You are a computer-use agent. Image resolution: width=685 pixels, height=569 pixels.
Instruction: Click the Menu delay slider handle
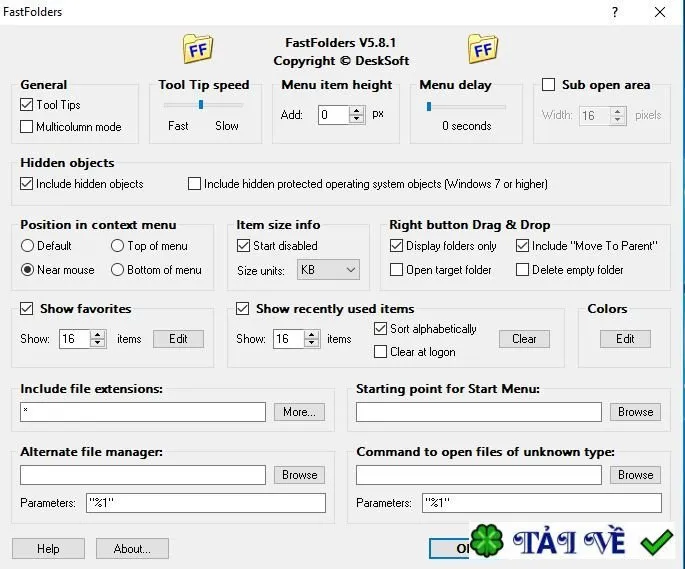[x=429, y=106]
